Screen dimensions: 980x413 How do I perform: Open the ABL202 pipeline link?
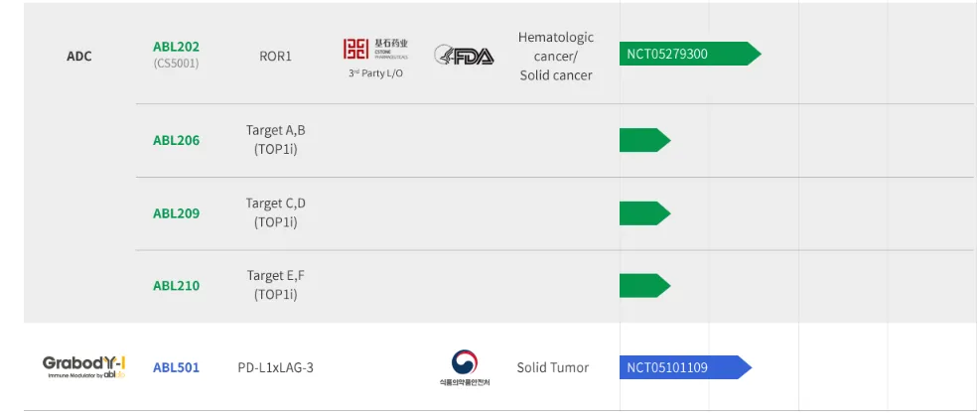(x=176, y=47)
